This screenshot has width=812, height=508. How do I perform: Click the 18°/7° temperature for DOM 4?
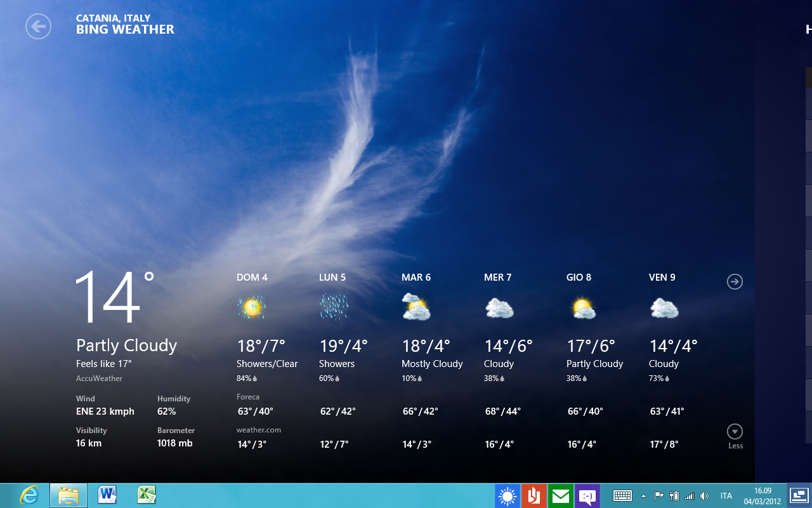[x=261, y=346]
